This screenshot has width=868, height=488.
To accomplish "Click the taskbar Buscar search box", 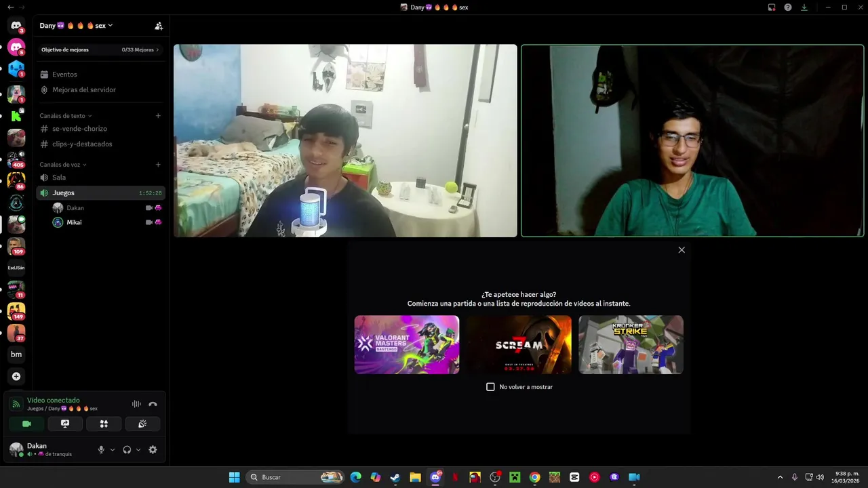I will (x=294, y=477).
